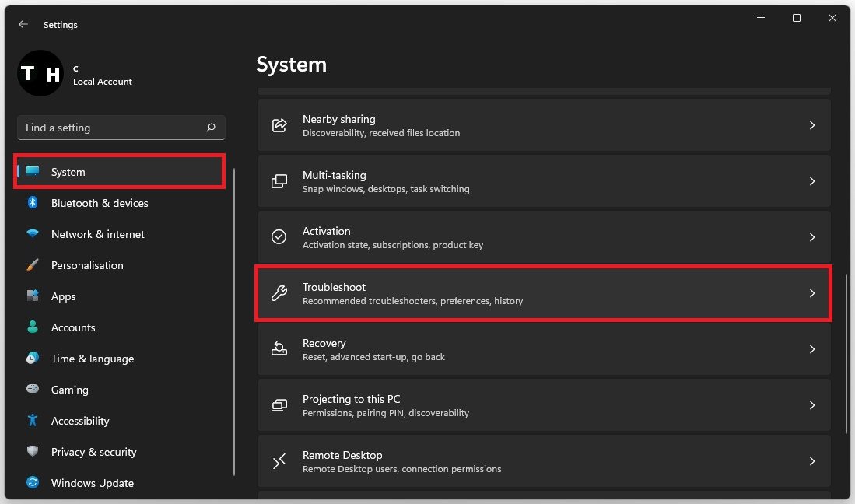Click the Bluetooth & devices icon in sidebar

[x=33, y=203]
